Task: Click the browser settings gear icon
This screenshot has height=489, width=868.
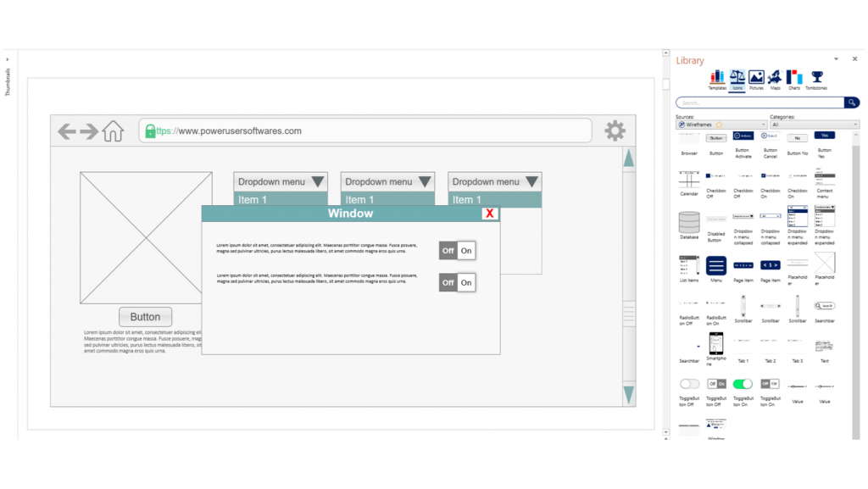Action: click(615, 131)
